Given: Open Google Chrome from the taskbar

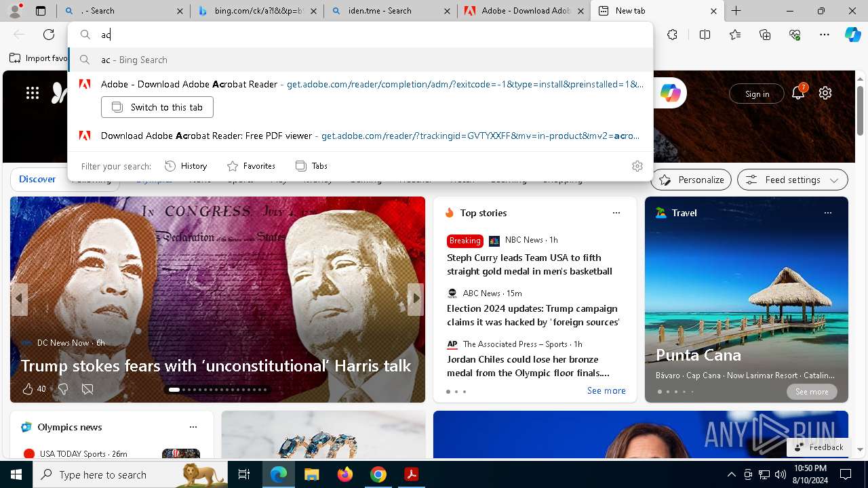Looking at the screenshot, I should 378,474.
